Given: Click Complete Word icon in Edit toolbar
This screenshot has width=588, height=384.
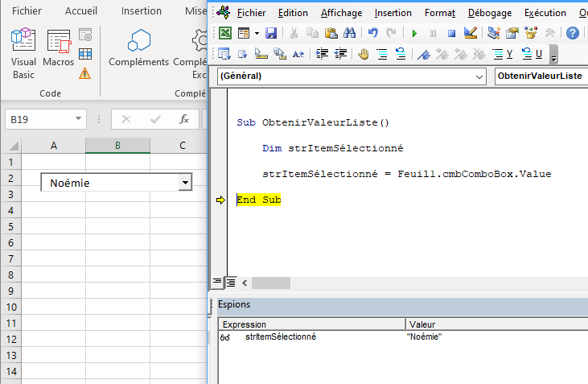Looking at the screenshot, I should [298, 54].
